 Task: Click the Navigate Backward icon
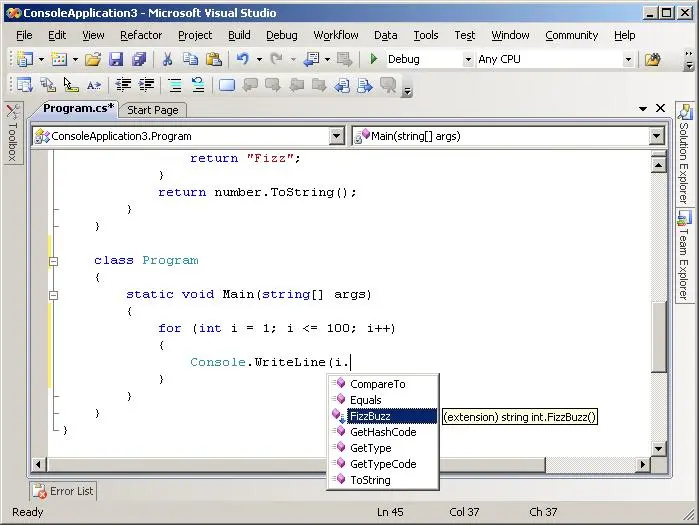click(x=311, y=59)
